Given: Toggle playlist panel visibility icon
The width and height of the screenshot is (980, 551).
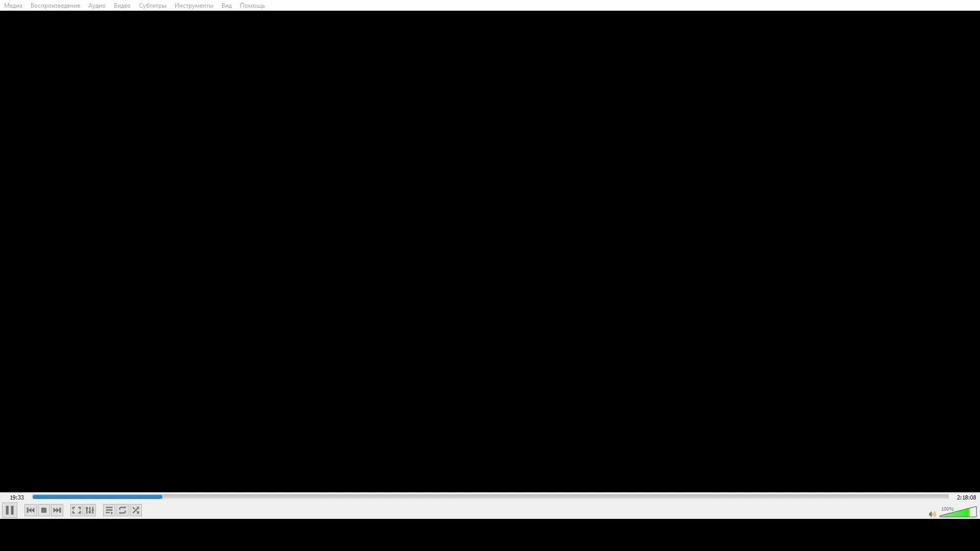Looking at the screenshot, I should [109, 510].
